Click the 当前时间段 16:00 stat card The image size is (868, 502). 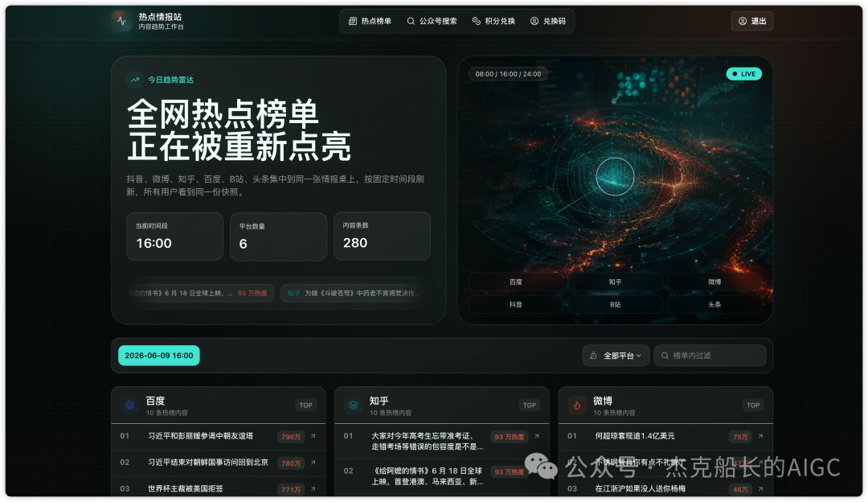click(175, 236)
